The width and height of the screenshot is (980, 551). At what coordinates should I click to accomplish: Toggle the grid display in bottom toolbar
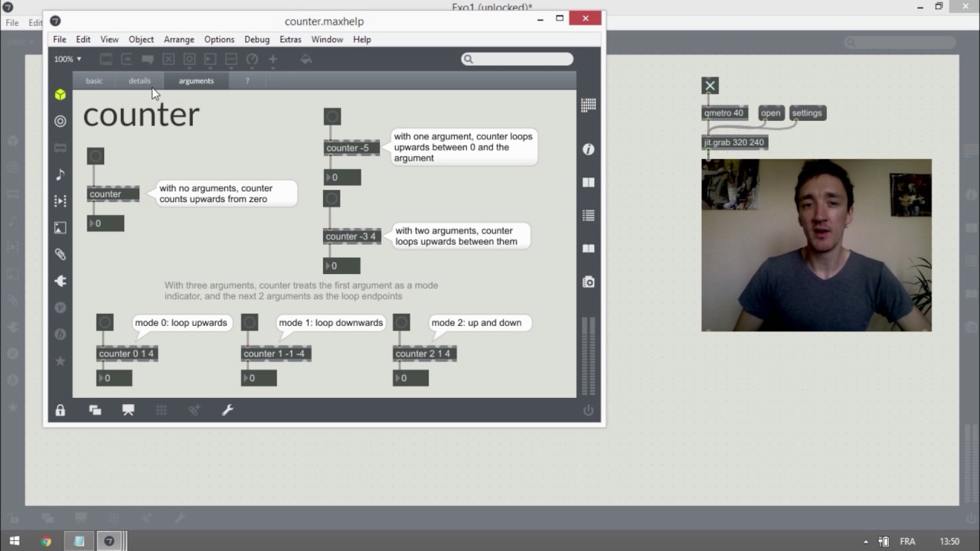pyautogui.click(x=162, y=410)
